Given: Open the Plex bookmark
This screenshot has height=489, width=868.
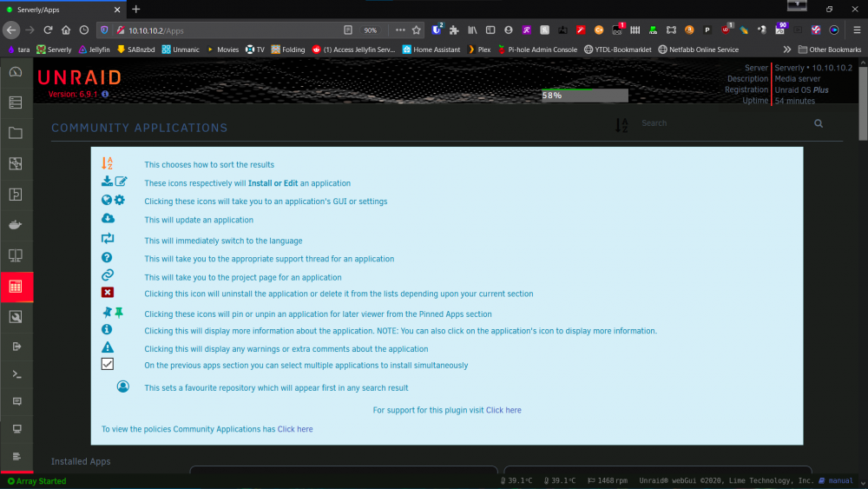Looking at the screenshot, I should (x=479, y=50).
